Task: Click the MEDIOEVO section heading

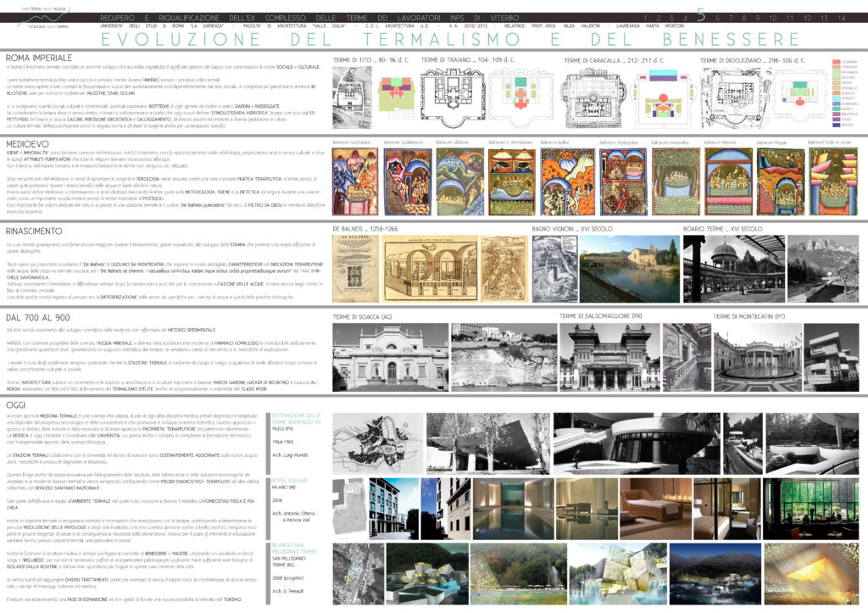Action: [27, 144]
